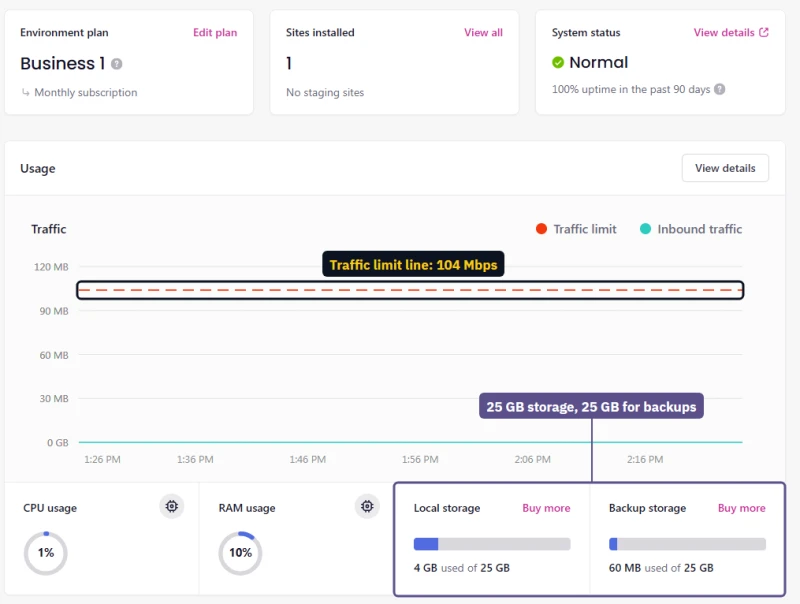The height and width of the screenshot is (604, 800).
Task: Buy more Backup storage
Action: point(741,508)
